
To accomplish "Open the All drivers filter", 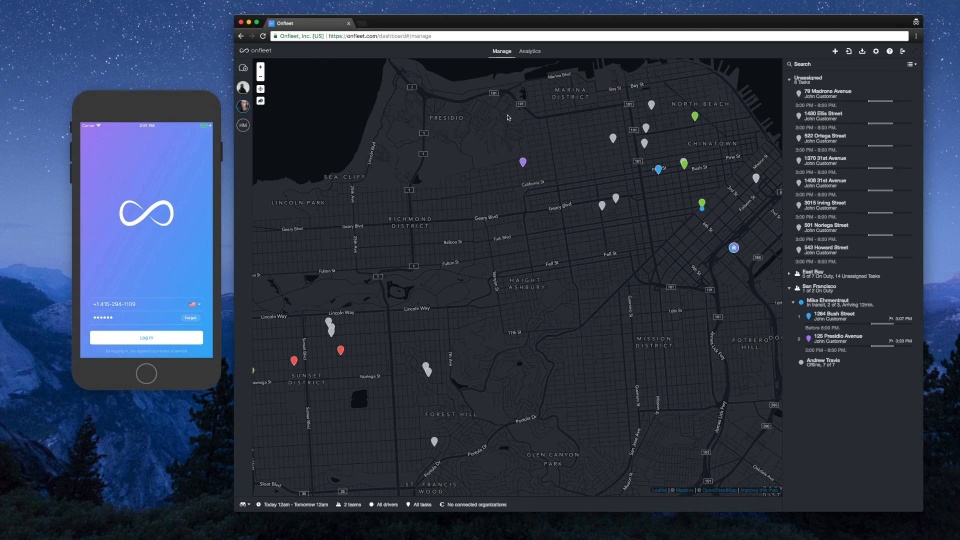I will click(388, 505).
